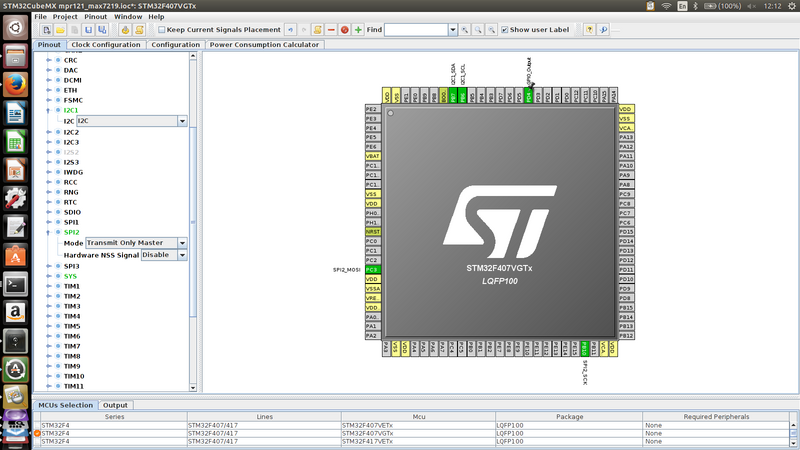This screenshot has height=450, width=800.
Task: Select the USART-free DCMI tree item
Action: point(72,80)
